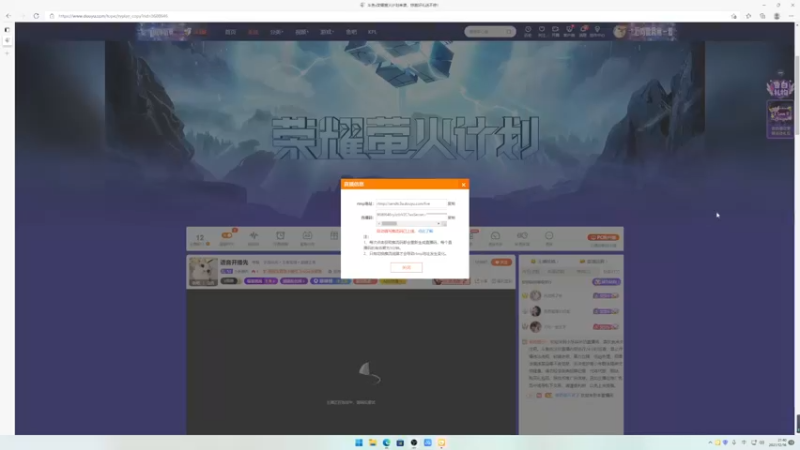
Task: Click the second icon in the browser's left sidebar
Action: coord(7,41)
